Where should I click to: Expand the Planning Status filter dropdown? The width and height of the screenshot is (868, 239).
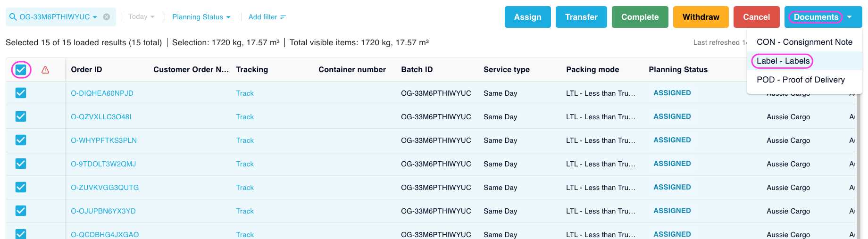coord(201,17)
